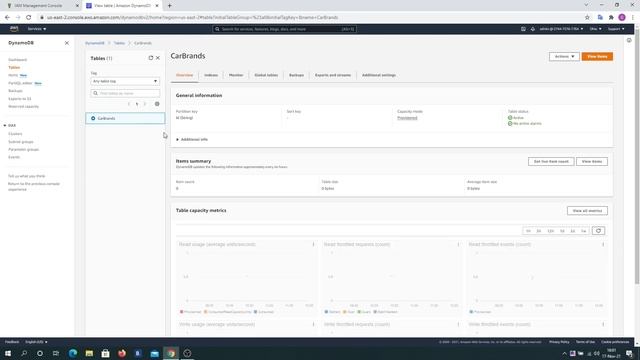The image size is (640, 360).
Task: Refresh the Tables list panel
Action: pyautogui.click(x=151, y=58)
